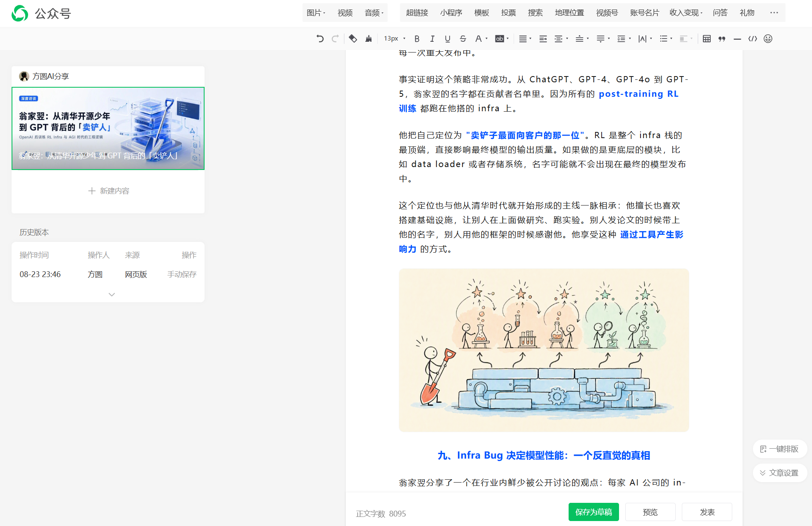Insert a horizontal divider line
This screenshot has width=812, height=526.
click(x=737, y=38)
